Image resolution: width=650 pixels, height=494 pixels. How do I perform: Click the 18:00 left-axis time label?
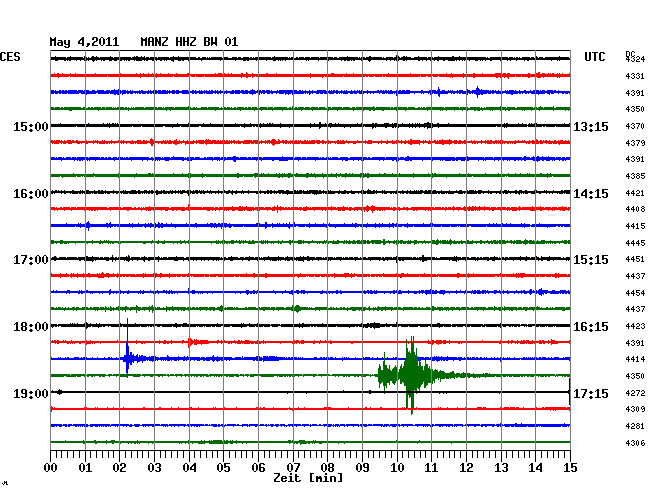30,327
